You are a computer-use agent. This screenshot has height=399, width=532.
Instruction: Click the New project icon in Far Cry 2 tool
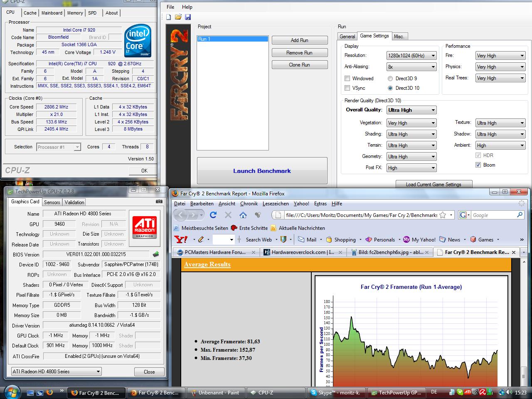168,17
